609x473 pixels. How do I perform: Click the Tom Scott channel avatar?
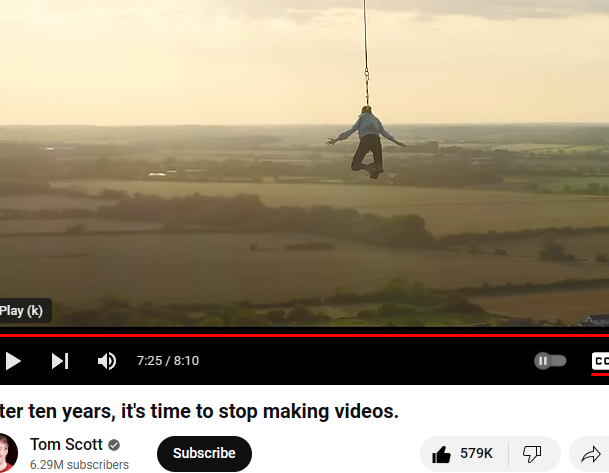pyautogui.click(x=8, y=453)
